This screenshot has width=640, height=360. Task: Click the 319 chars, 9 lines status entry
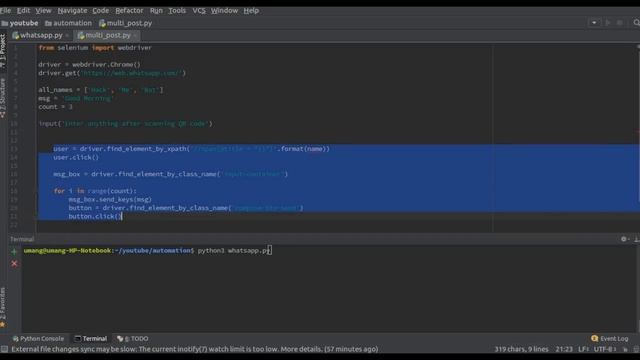521,349
